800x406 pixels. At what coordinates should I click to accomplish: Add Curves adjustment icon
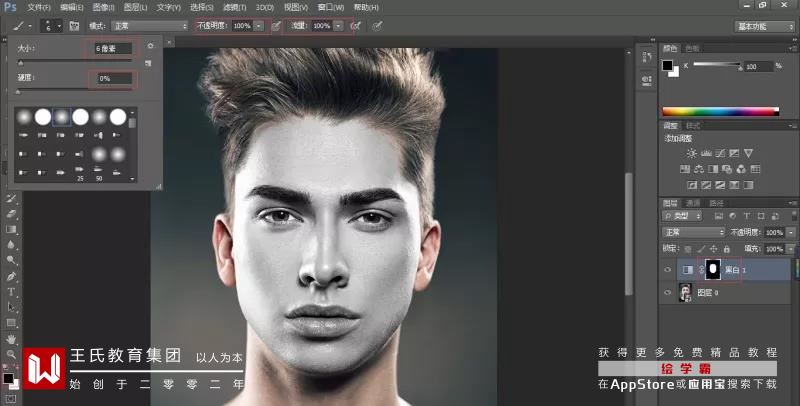click(720, 153)
